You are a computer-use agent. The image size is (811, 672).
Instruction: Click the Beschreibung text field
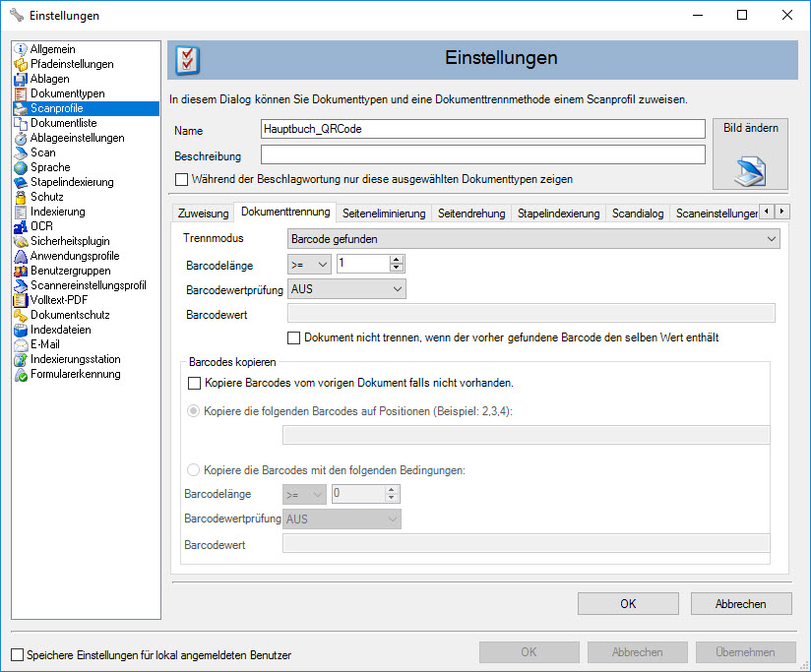482,154
